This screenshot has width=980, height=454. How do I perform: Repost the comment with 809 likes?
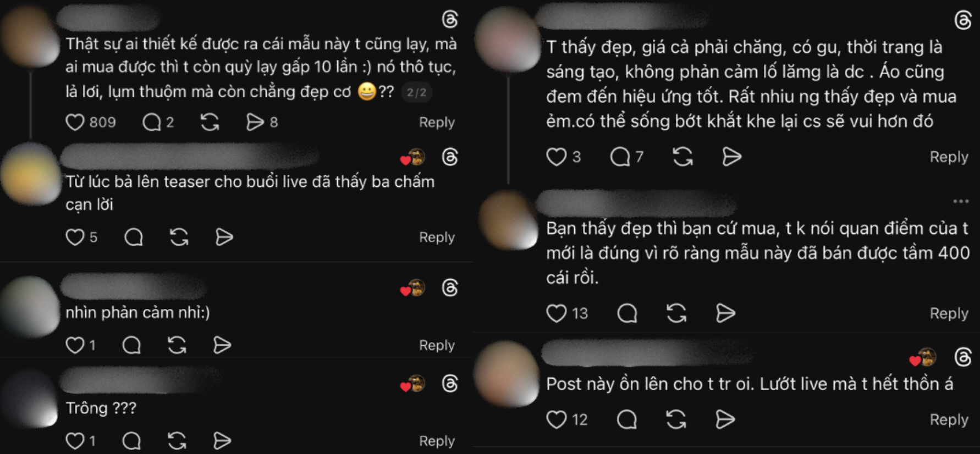pos(210,122)
